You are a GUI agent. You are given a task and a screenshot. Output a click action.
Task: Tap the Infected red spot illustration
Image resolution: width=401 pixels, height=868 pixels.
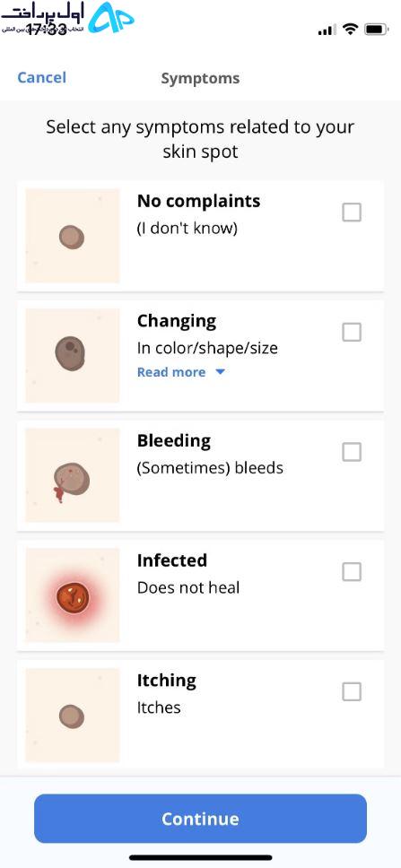(x=73, y=595)
